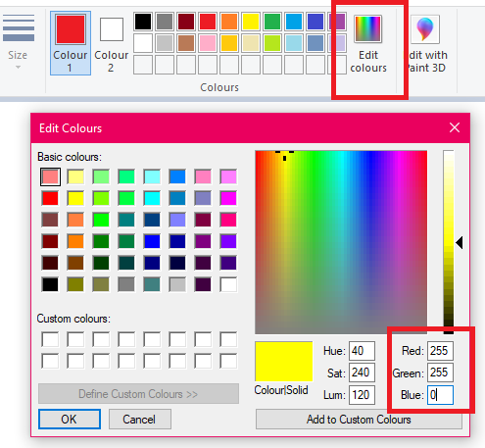Viewport: 485px width, 448px height.
Task: Pick light yellow in the ribbon palette
Action: click(x=251, y=43)
